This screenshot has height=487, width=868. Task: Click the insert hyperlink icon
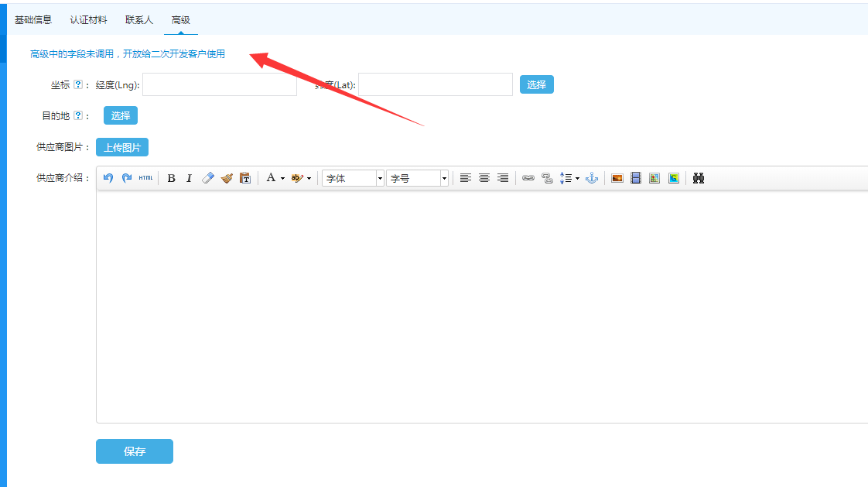click(x=528, y=178)
